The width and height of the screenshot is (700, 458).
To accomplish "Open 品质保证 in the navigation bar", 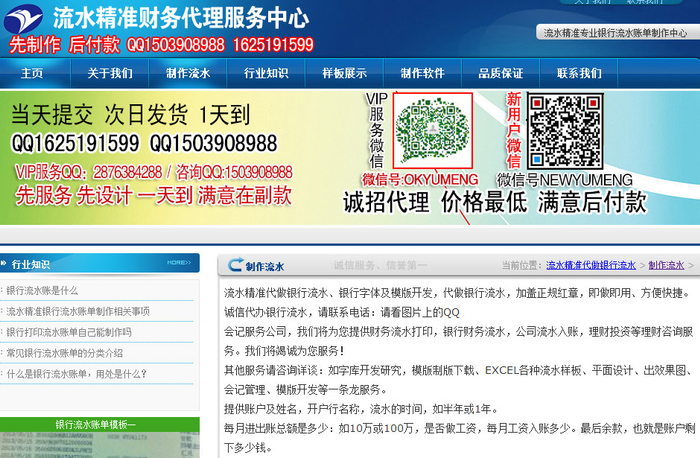I will tap(500, 73).
